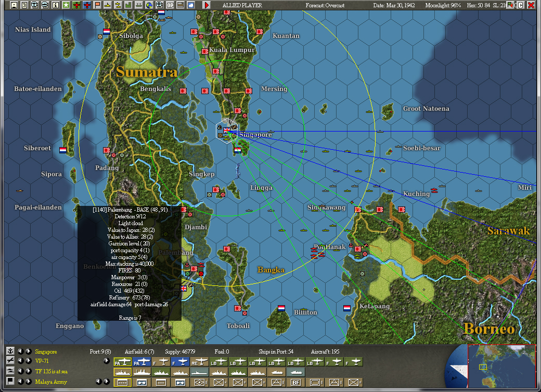Select the blue PA patrol plane icon
The height and width of the screenshot is (392, 541).
(x=142, y=362)
